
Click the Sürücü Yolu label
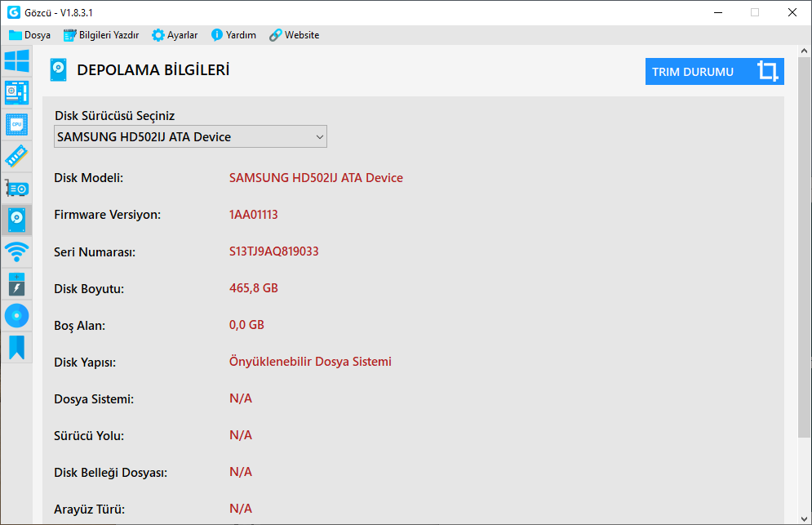pyautogui.click(x=89, y=436)
